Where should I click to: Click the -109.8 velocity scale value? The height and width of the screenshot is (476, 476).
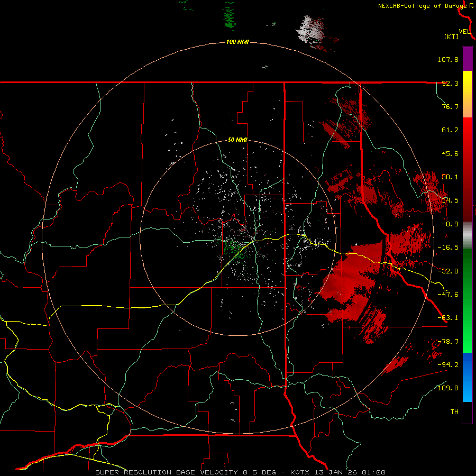[x=446, y=388]
